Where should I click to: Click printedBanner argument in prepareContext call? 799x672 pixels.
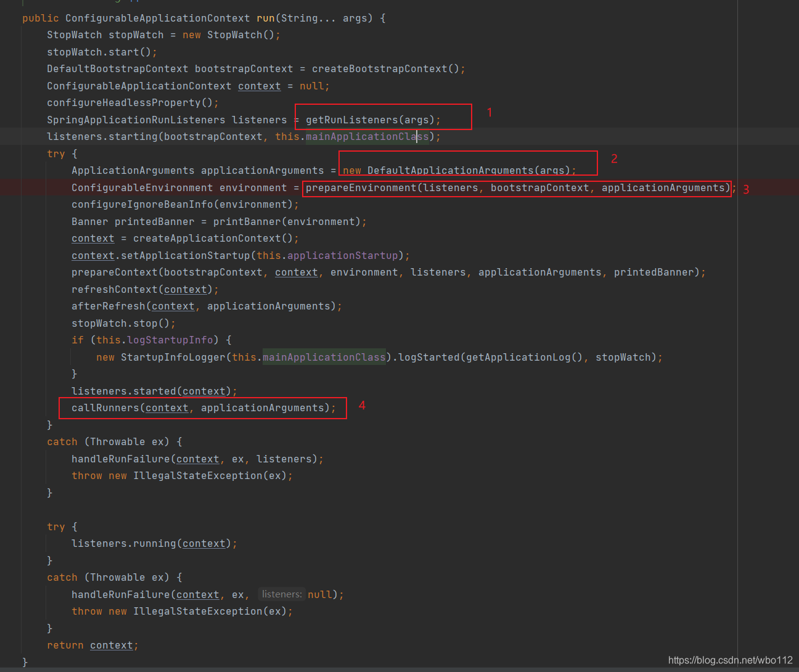point(654,272)
